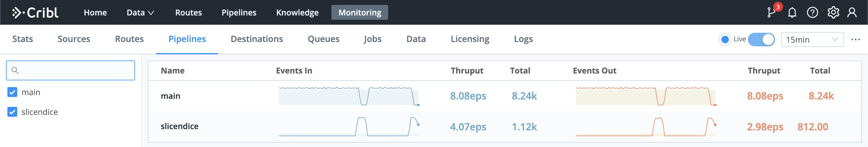868x147 pixels.
Task: Expand the Data menu in top navigation
Action: tap(140, 12)
